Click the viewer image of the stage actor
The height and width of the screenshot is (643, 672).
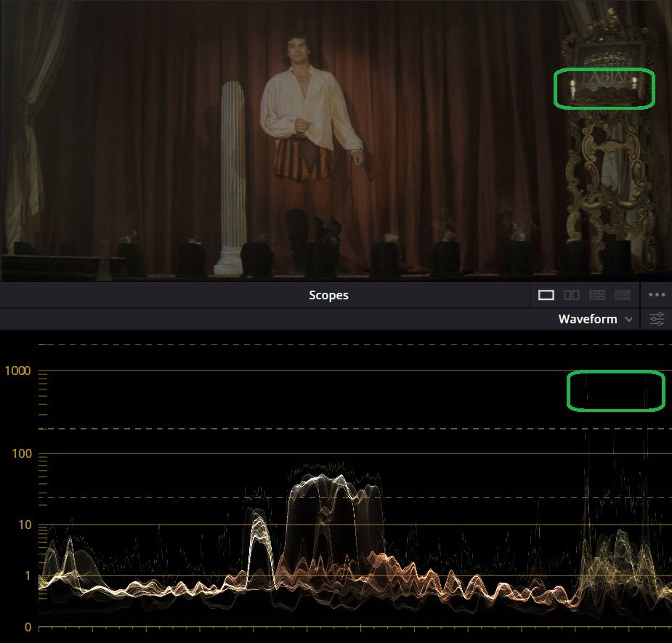tap(336, 140)
